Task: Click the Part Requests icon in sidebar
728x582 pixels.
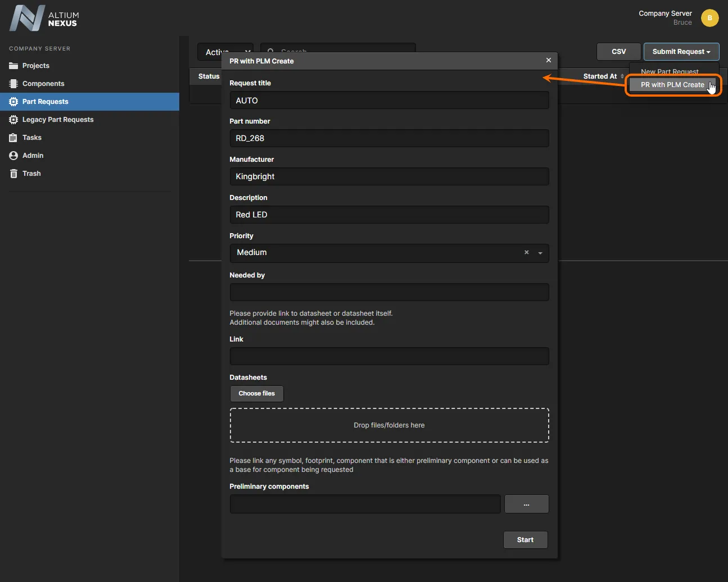Action: point(13,102)
